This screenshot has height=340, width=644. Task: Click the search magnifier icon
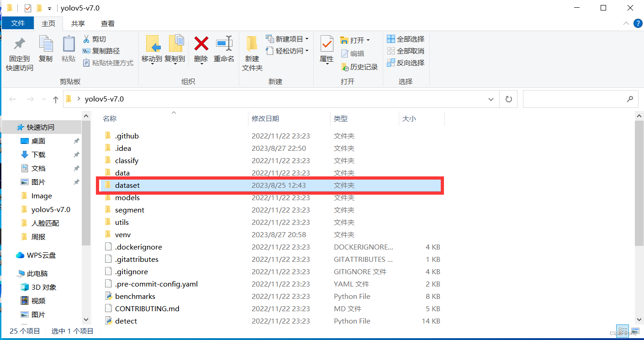(630, 99)
